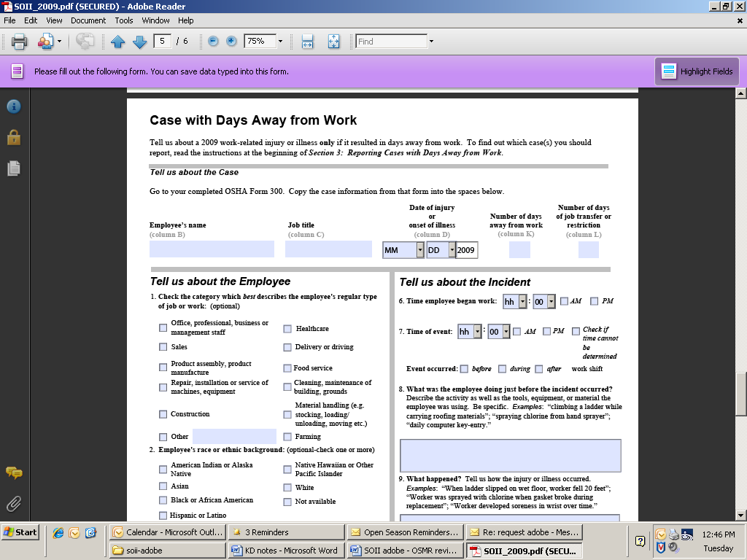Open the Pages panel in sidebar

tap(13, 168)
